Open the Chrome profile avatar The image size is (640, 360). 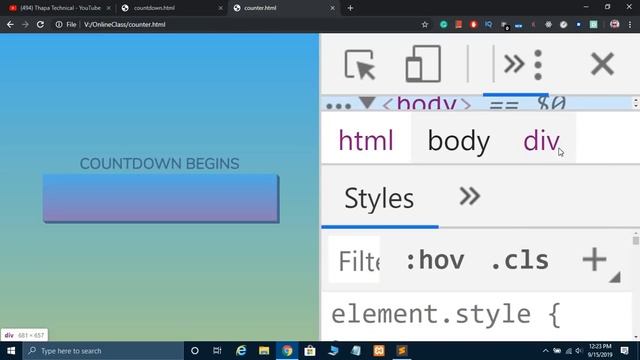[x=614, y=24]
